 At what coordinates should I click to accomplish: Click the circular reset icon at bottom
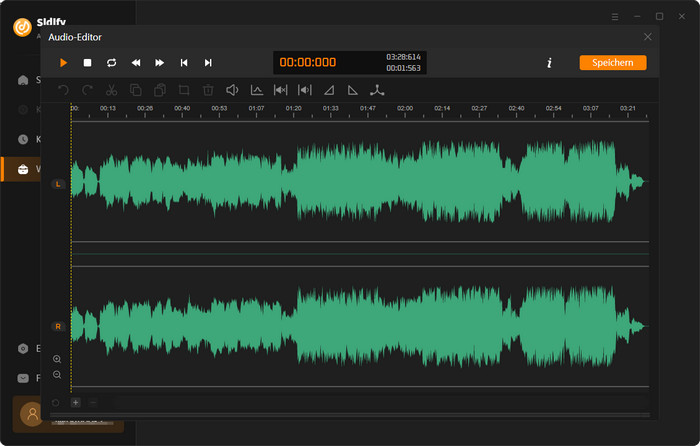pos(56,403)
